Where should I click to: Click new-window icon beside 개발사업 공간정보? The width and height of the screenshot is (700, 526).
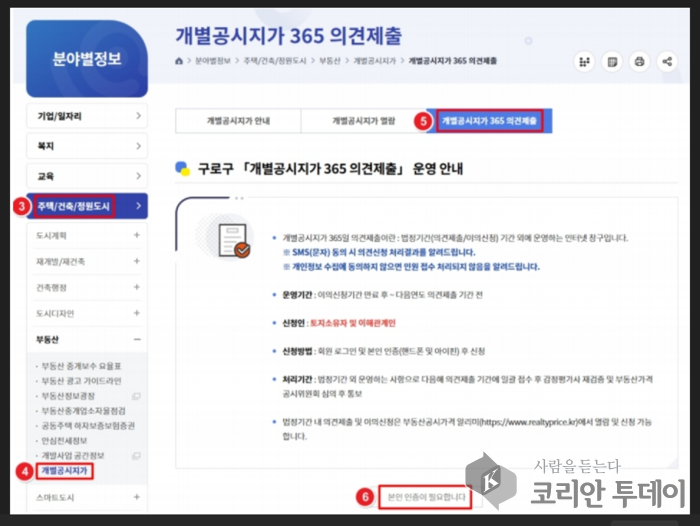tap(136, 453)
